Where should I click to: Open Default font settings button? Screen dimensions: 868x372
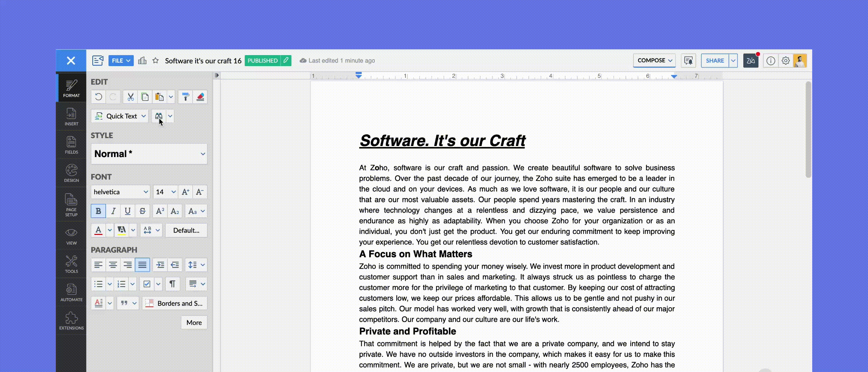[x=186, y=230]
